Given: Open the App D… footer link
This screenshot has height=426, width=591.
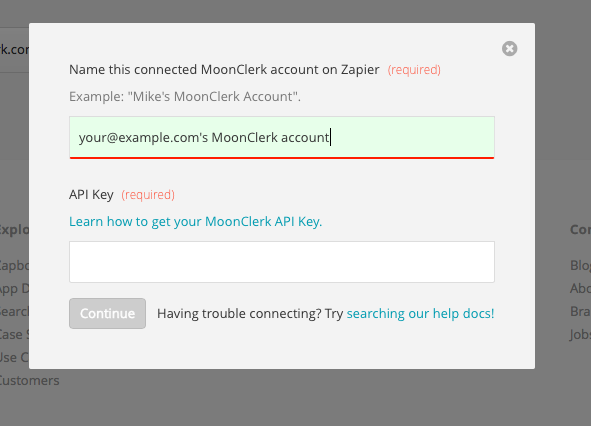Looking at the screenshot, I should (x=14, y=288).
